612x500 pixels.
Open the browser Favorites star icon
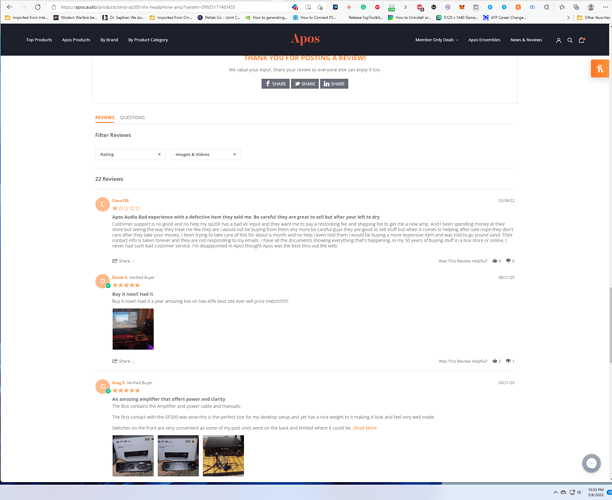(562, 7)
